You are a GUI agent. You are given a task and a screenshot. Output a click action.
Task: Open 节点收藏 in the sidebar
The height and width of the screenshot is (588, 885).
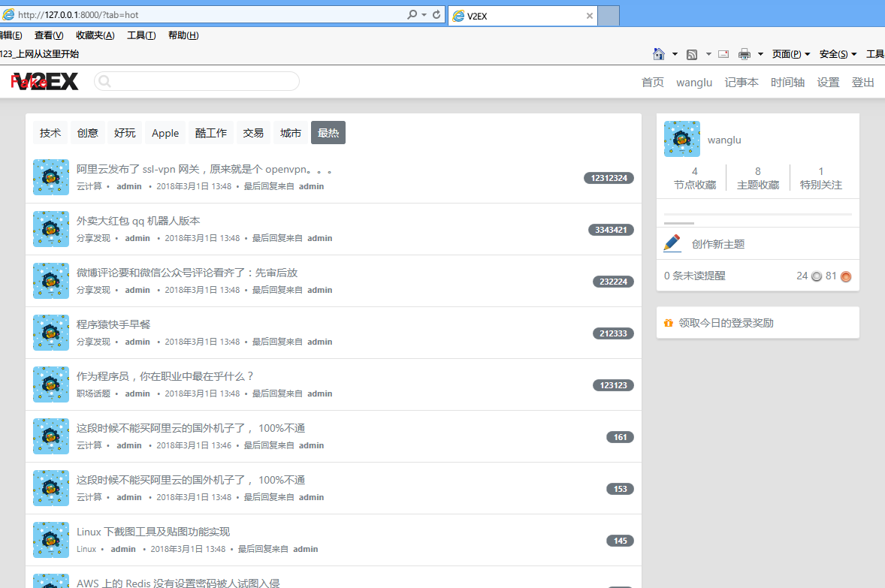point(695,178)
